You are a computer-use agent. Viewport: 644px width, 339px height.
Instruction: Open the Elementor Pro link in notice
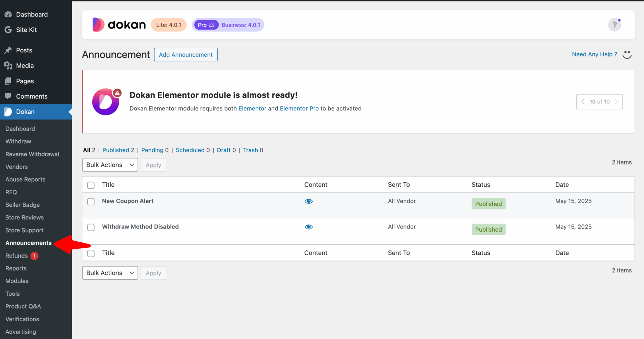(299, 108)
